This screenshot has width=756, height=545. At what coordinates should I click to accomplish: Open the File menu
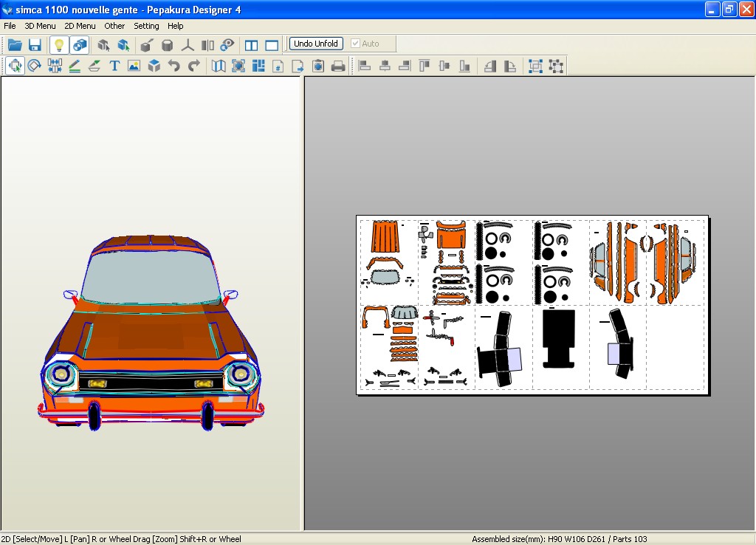point(10,26)
